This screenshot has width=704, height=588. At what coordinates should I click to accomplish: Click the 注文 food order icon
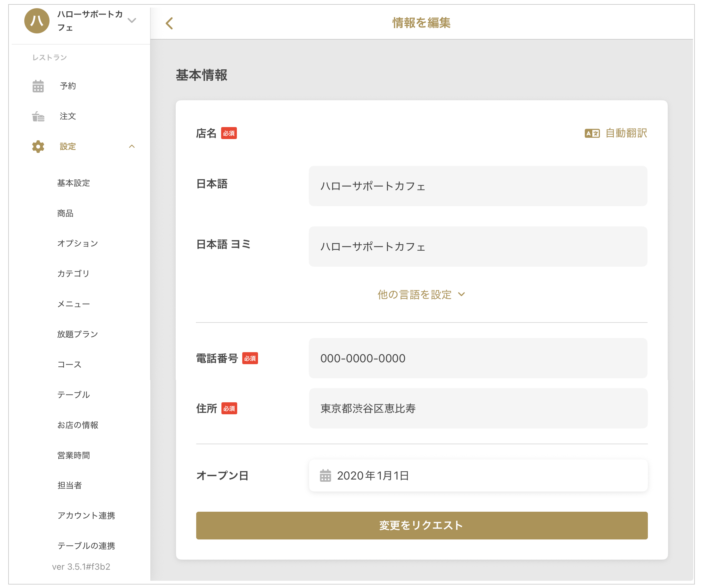(38, 116)
